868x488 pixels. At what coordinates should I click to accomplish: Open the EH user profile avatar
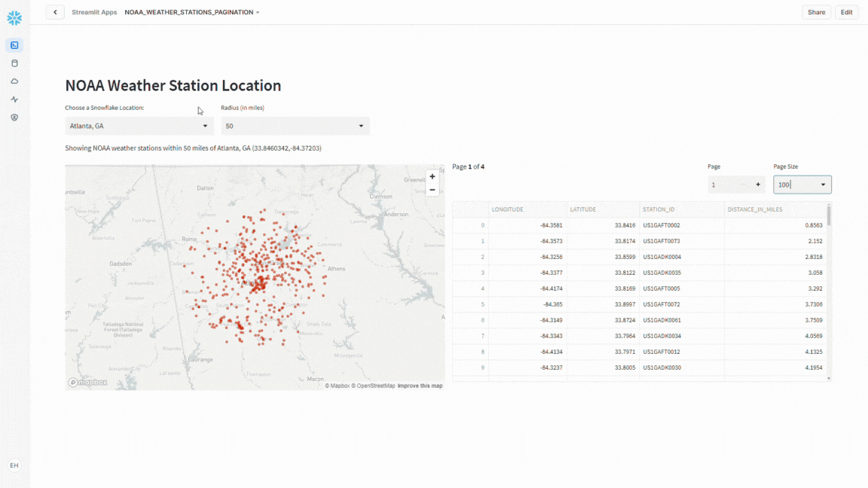(x=14, y=465)
